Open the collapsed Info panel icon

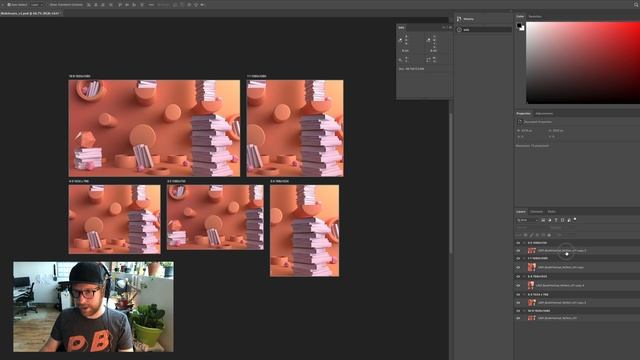click(459, 29)
